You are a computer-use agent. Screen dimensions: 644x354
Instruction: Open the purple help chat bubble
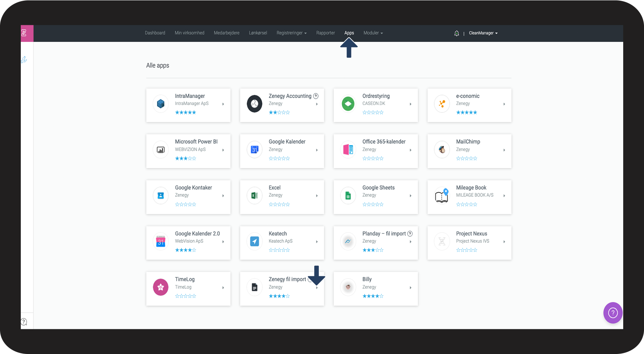[613, 313]
